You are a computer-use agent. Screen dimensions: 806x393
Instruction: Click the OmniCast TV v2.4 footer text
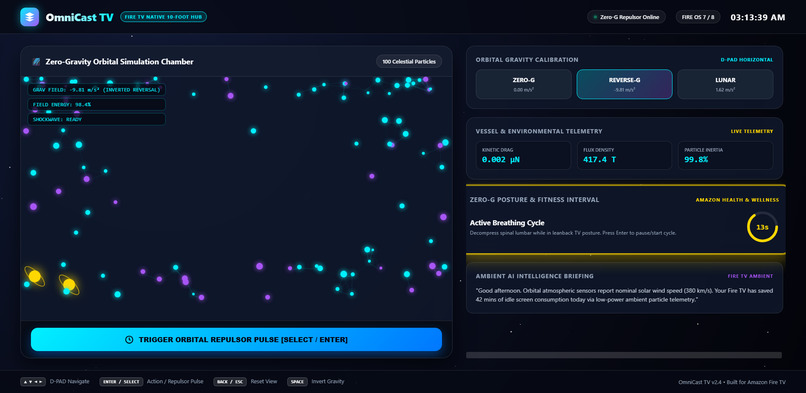pyautogui.click(x=732, y=382)
